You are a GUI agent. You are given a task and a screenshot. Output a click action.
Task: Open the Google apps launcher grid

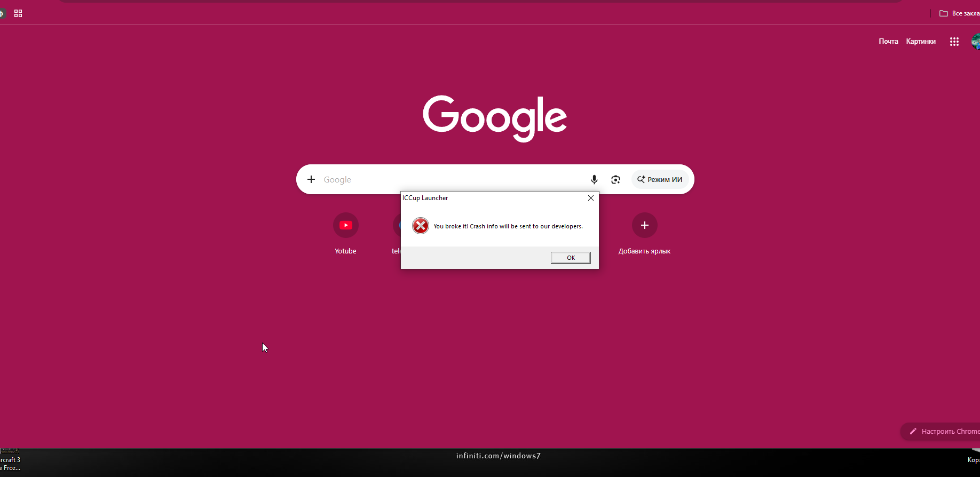click(x=954, y=42)
